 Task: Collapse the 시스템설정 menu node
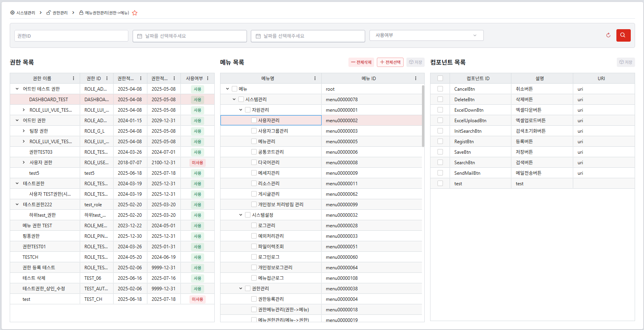pos(241,215)
